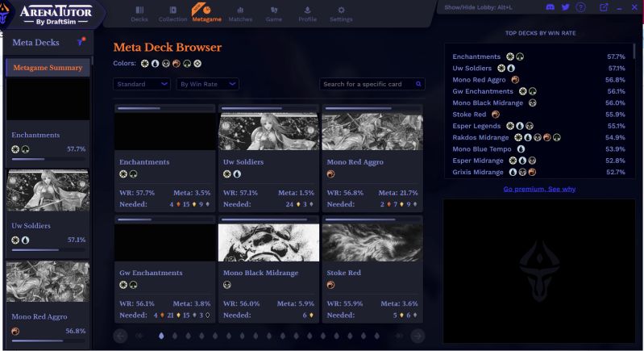Viewport: 644px width, 351px height.
Task: Open the By Win Rate sort dropdown
Action: 207,84
